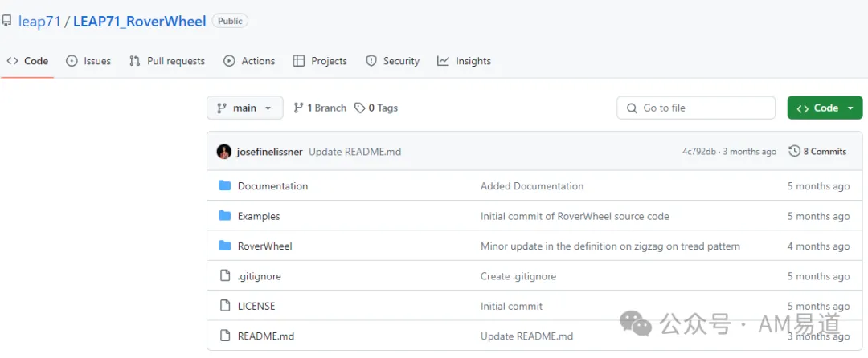Viewport: 868px width, 358px height.
Task: Open the README.md file
Action: (x=266, y=336)
